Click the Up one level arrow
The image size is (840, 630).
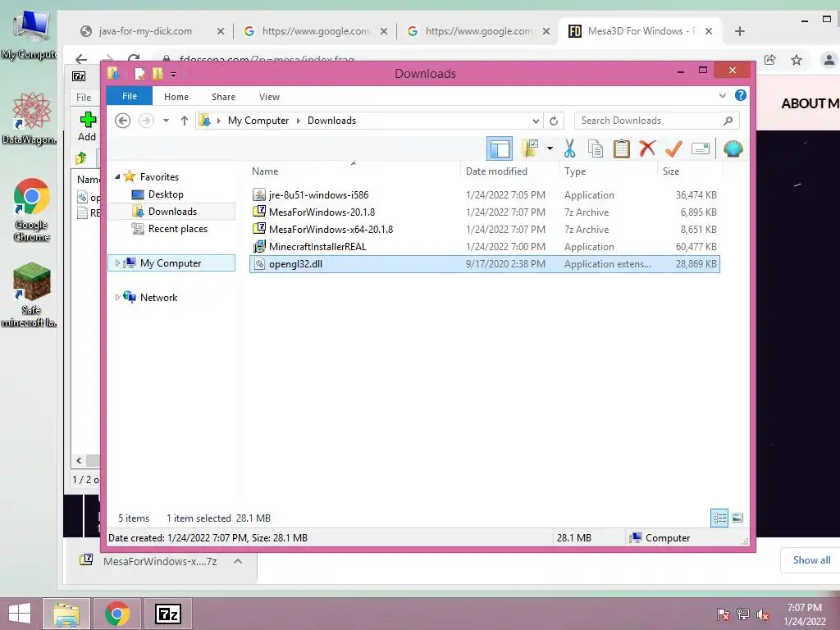185,121
